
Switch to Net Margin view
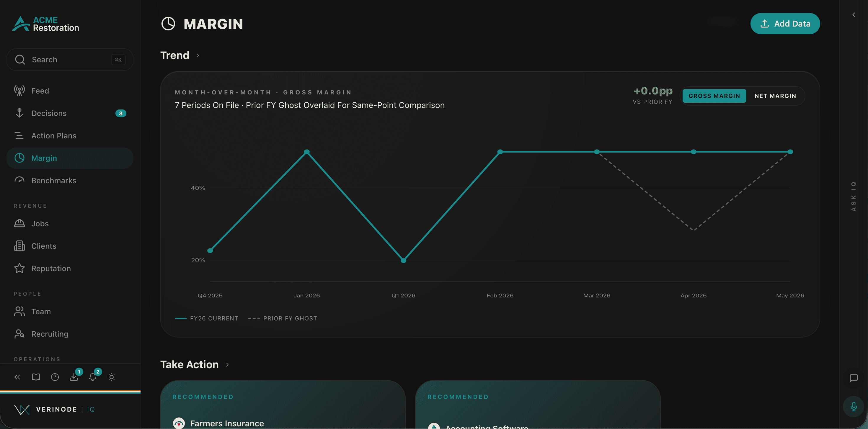click(775, 96)
